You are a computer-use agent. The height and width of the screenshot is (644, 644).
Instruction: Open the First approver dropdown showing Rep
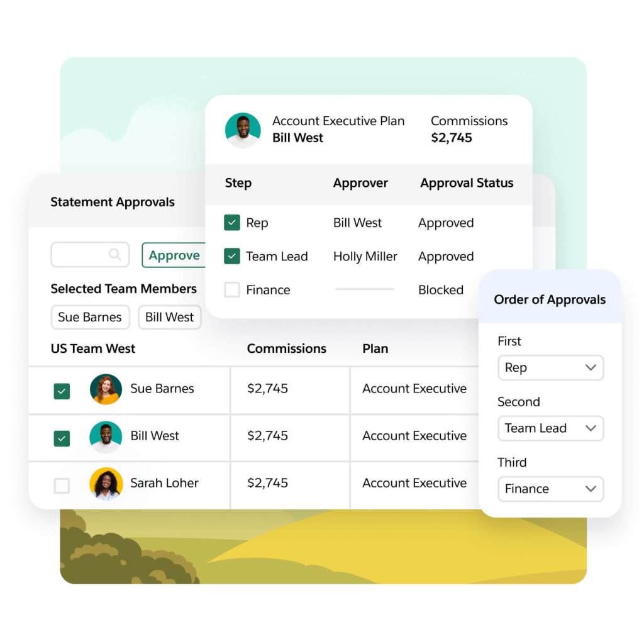click(x=550, y=367)
